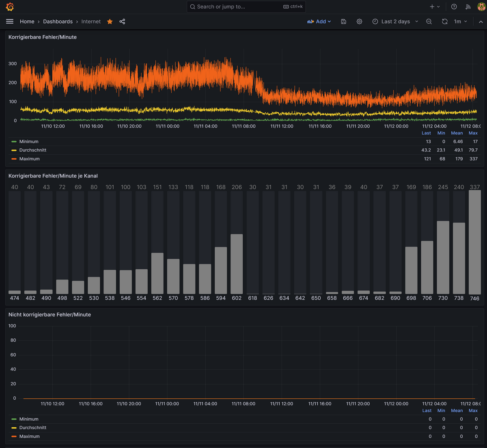
Task: Click the Grafana logo icon
Action: click(x=10, y=7)
